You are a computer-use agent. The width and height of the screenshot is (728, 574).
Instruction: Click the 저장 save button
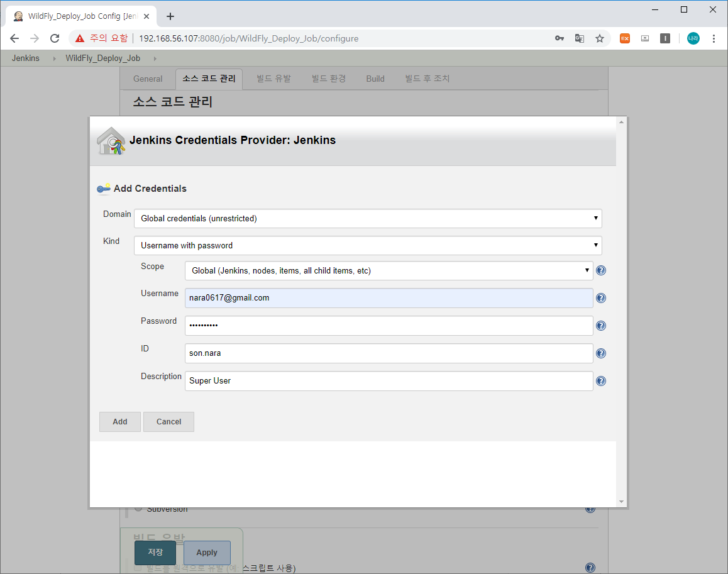(155, 552)
